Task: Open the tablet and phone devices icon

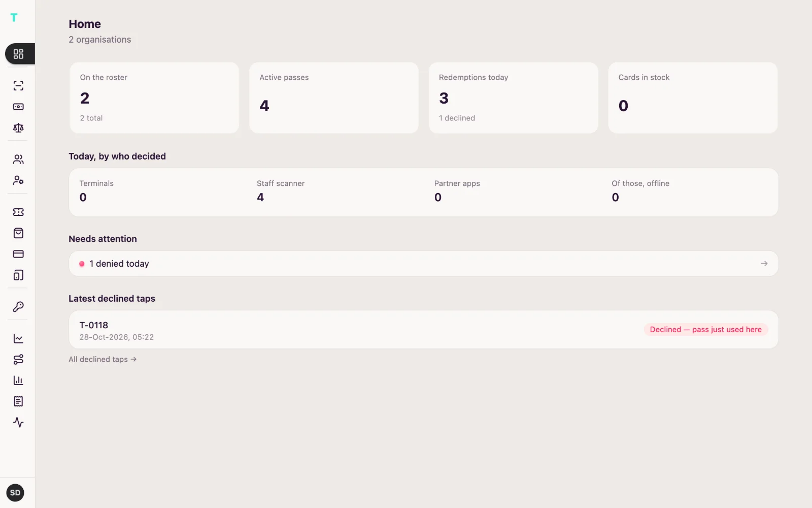Action: coord(18,275)
